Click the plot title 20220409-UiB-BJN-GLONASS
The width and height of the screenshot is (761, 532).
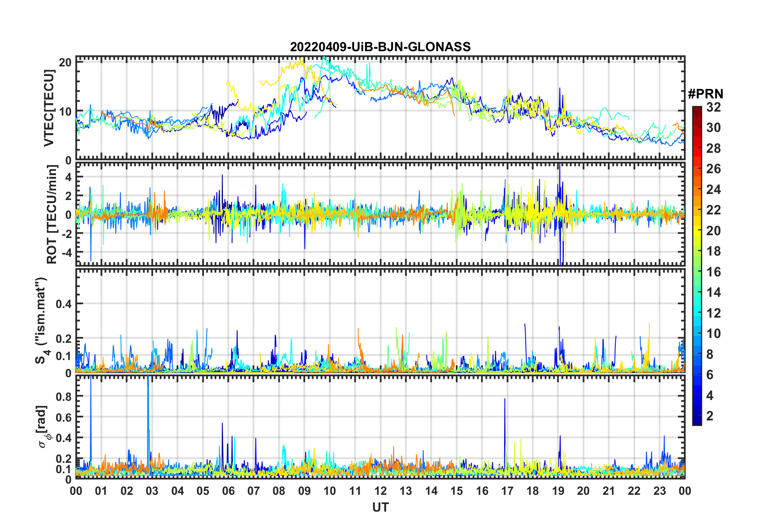click(x=380, y=47)
